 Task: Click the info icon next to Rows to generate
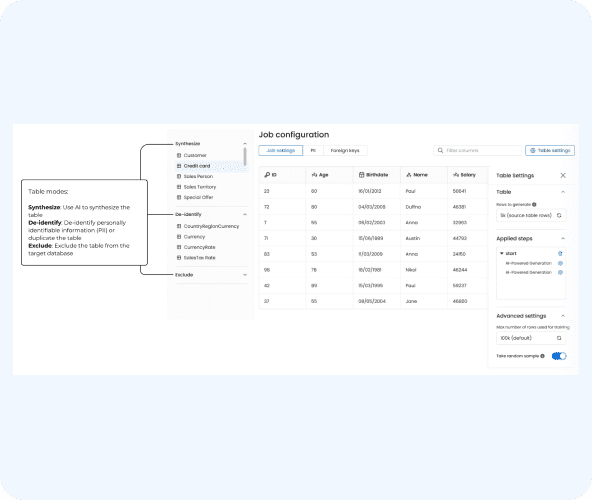click(x=534, y=204)
